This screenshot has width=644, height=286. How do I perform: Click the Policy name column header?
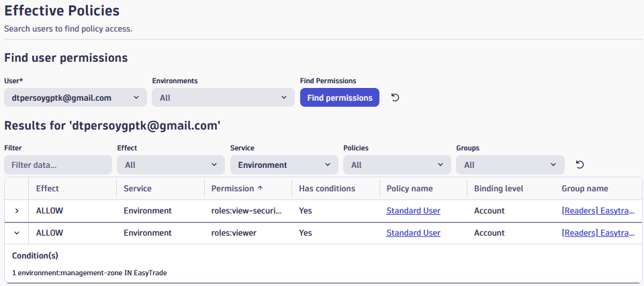point(410,189)
